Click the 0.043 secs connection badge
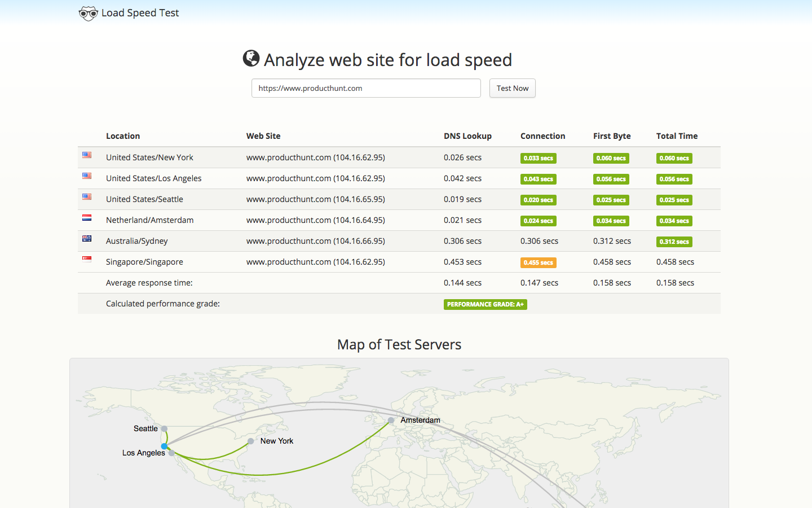Viewport: 812px width, 508px height. point(539,179)
